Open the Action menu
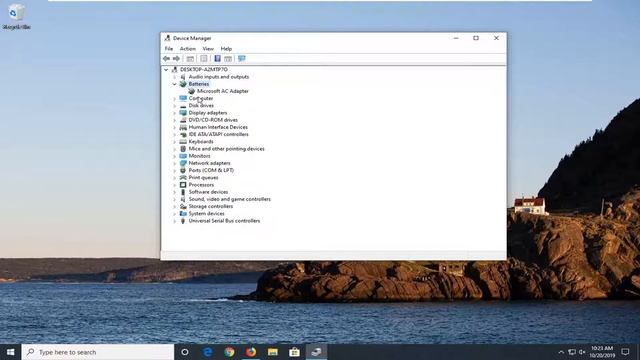The image size is (640, 360). (x=188, y=49)
